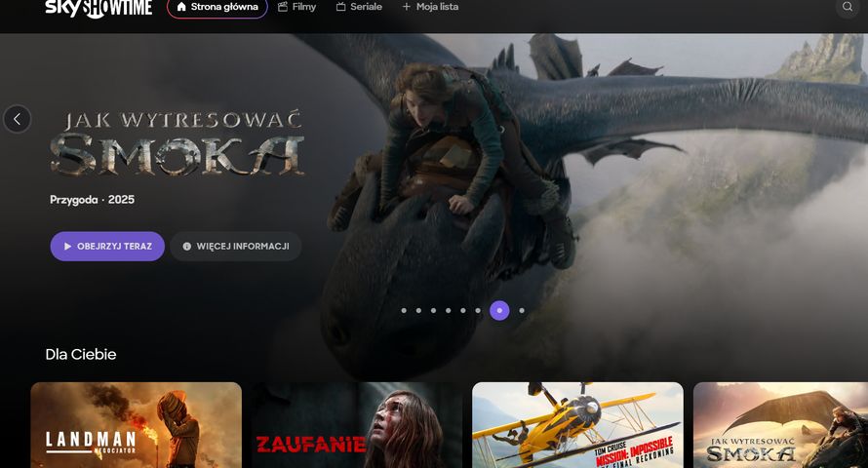Click the SkyShowtime logo

99,8
